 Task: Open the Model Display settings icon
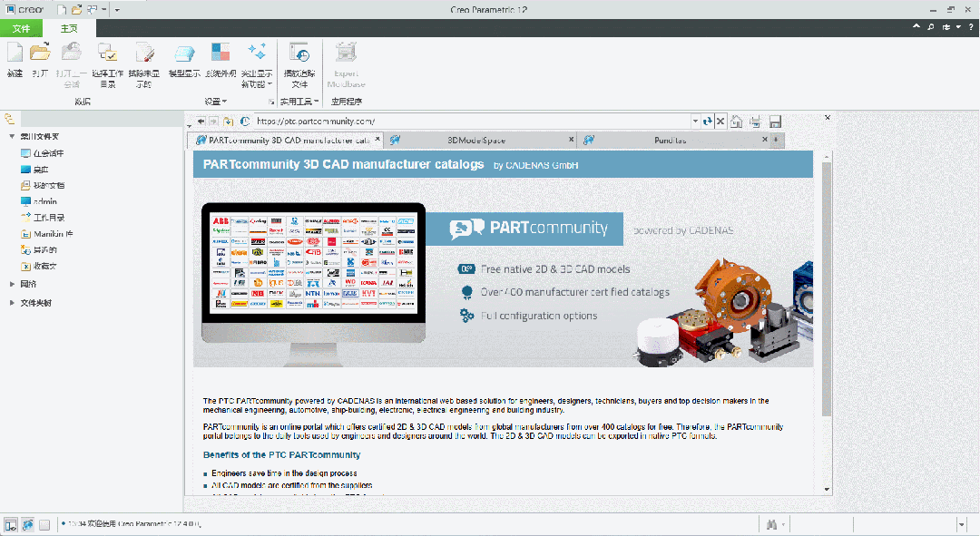pyautogui.click(x=184, y=54)
